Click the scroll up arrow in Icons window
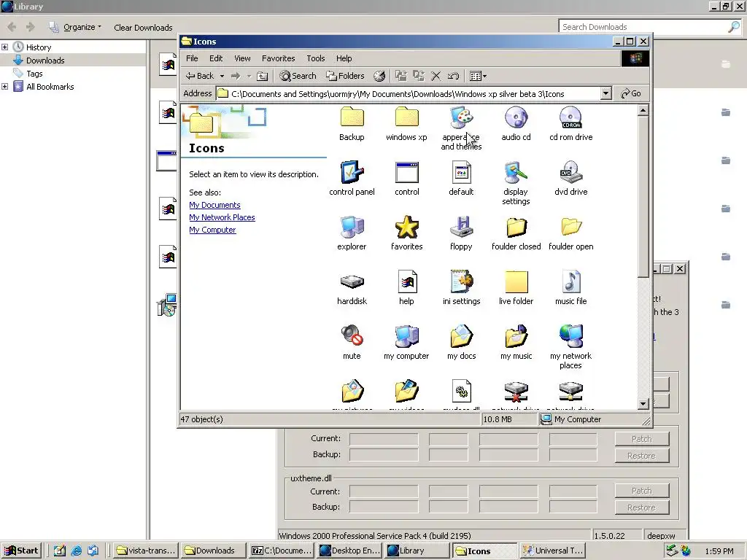 [643, 111]
